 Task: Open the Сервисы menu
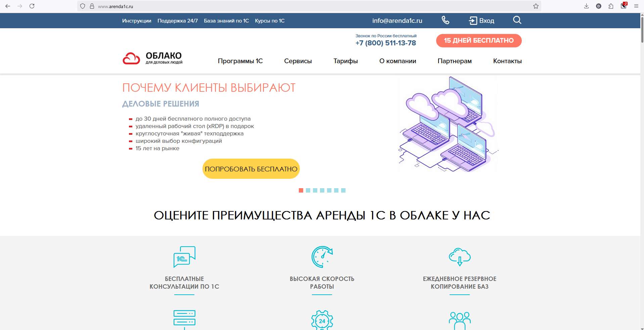click(298, 61)
